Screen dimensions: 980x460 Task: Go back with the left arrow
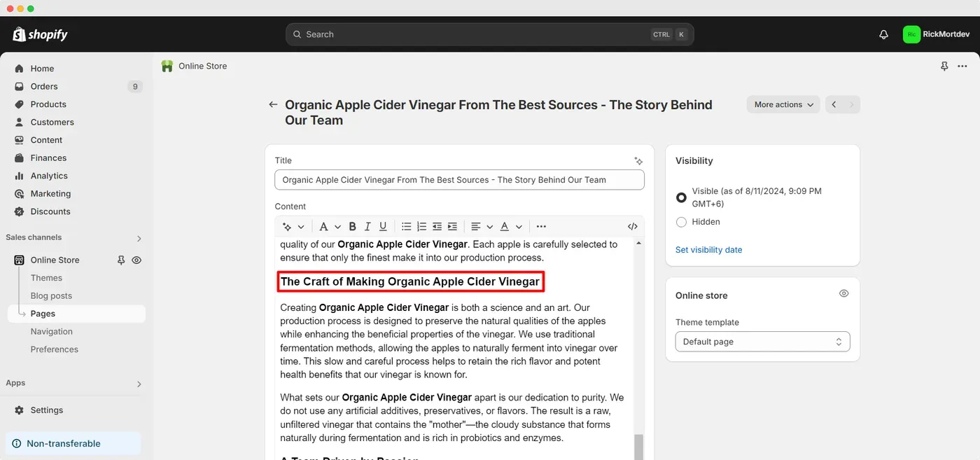pos(273,104)
